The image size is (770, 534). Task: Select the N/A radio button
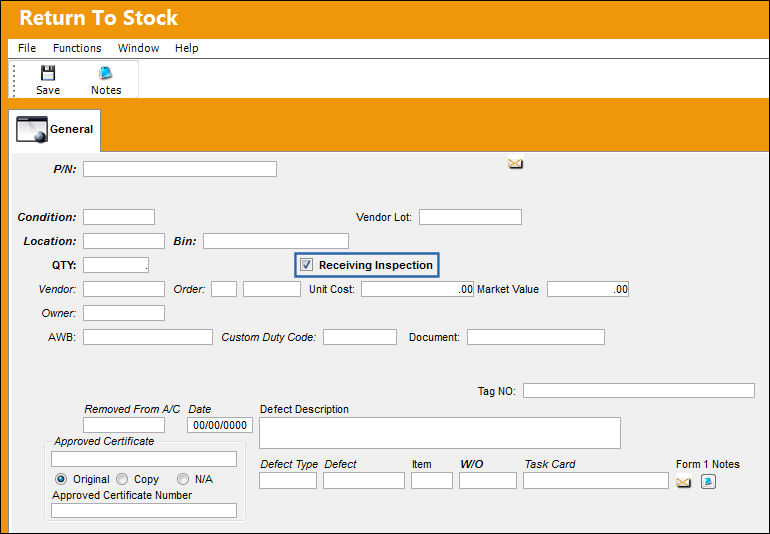(183, 478)
